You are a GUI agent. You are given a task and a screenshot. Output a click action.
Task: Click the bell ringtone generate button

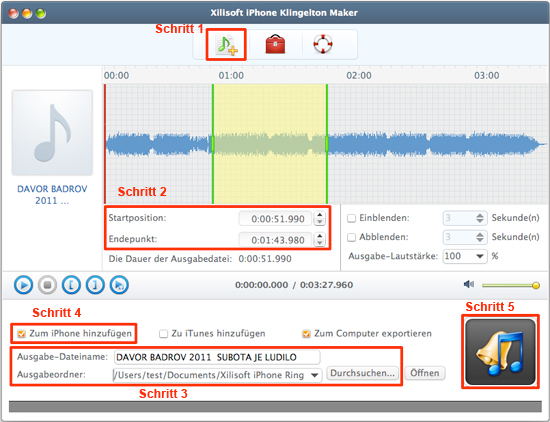pyautogui.click(x=500, y=352)
